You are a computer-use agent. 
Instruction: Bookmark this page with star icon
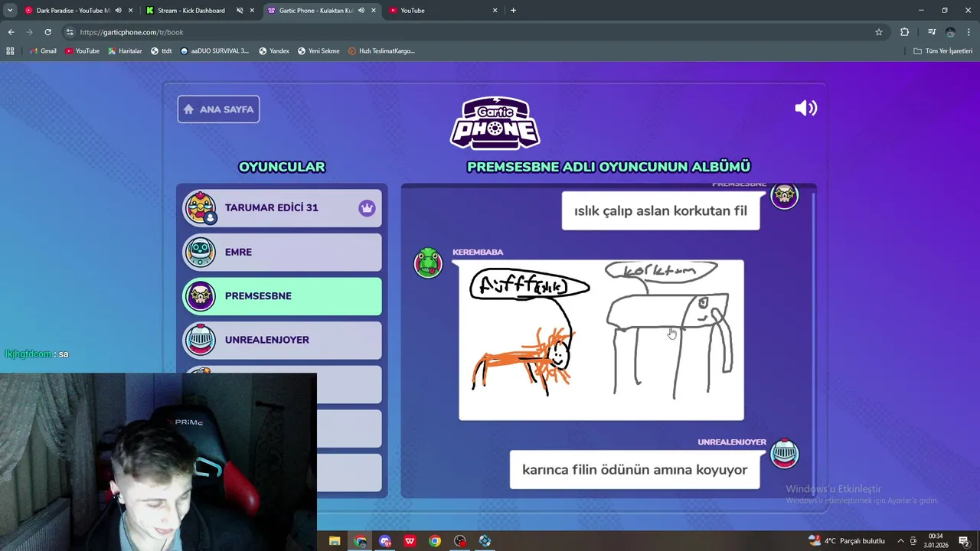pos(879,32)
